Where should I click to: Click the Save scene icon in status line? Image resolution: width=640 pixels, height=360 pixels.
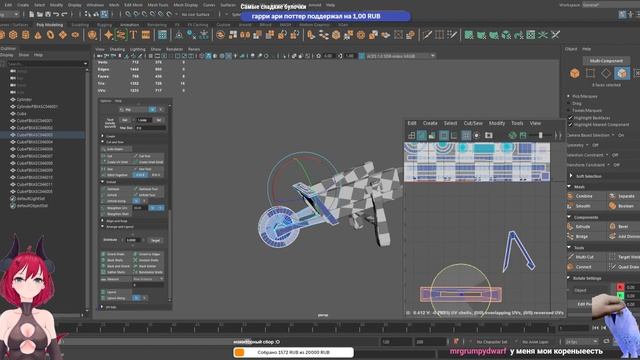coord(48,14)
